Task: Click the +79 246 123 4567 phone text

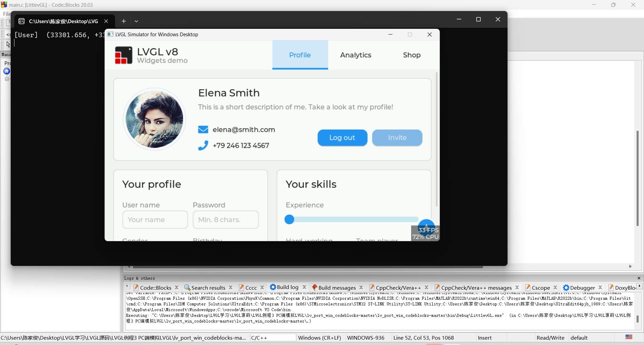Action: [x=241, y=146]
